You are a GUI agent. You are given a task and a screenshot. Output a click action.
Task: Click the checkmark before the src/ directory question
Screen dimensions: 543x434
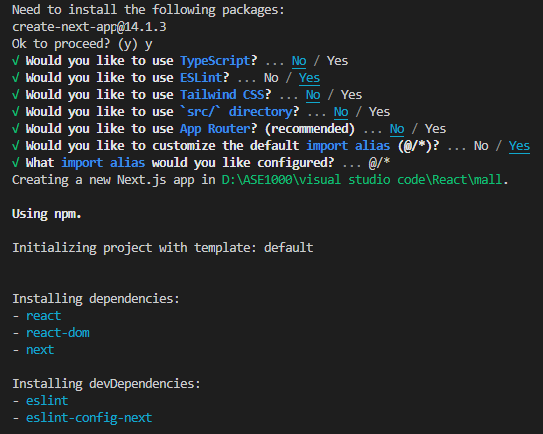[x=16, y=112]
